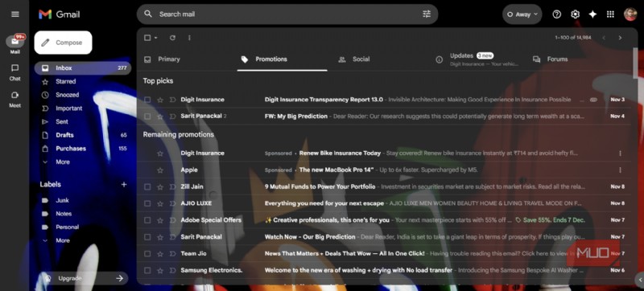Go to newer messages page arrow
Screen dimensions: 644x291
tap(603, 38)
